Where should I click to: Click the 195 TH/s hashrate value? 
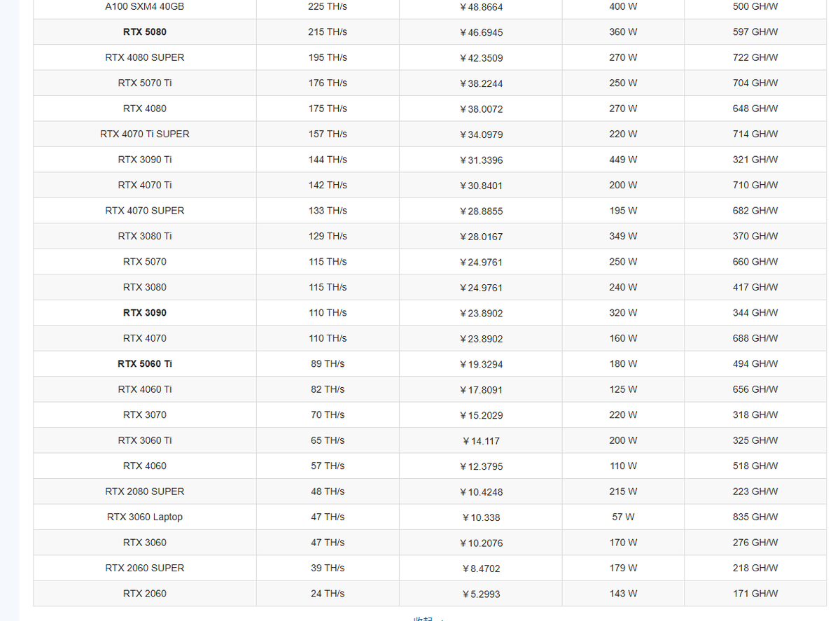click(328, 57)
